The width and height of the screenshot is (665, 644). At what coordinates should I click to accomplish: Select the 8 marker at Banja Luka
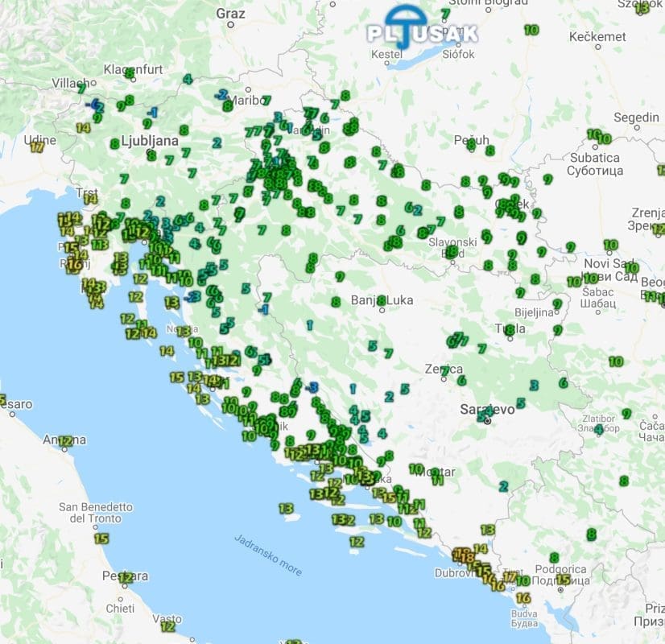click(x=381, y=299)
